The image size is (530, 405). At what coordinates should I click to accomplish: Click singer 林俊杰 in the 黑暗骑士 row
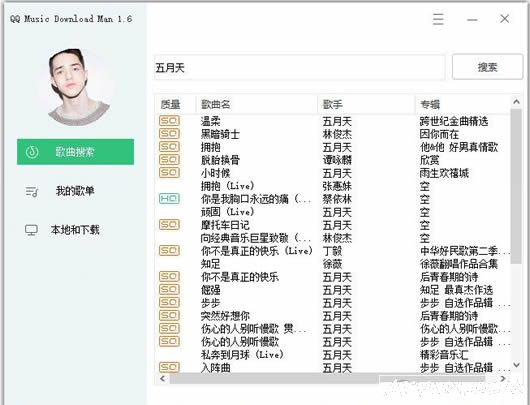[337, 134]
